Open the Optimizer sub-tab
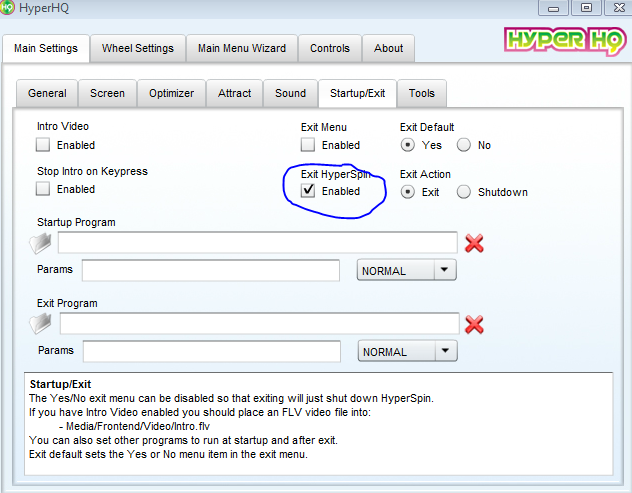Image resolution: width=632 pixels, height=493 pixels. click(171, 93)
